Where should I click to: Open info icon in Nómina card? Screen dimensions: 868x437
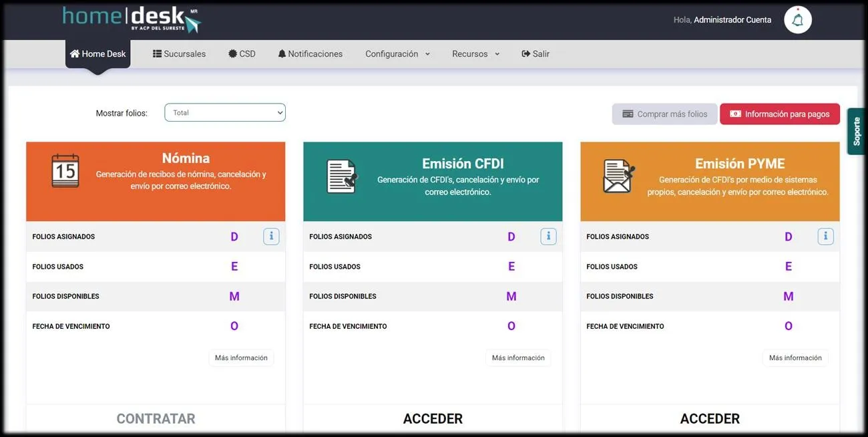271,236
